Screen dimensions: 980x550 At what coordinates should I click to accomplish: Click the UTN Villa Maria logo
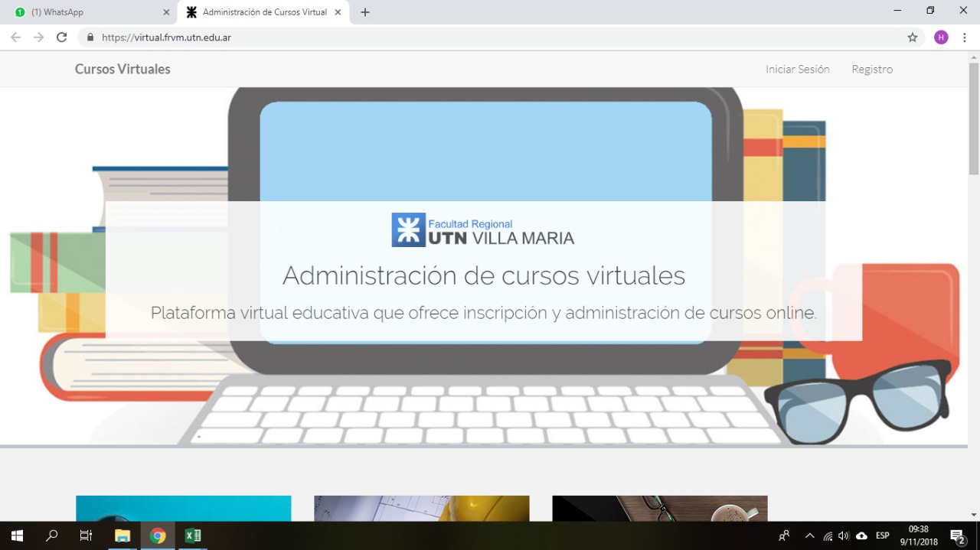pyautogui.click(x=483, y=229)
